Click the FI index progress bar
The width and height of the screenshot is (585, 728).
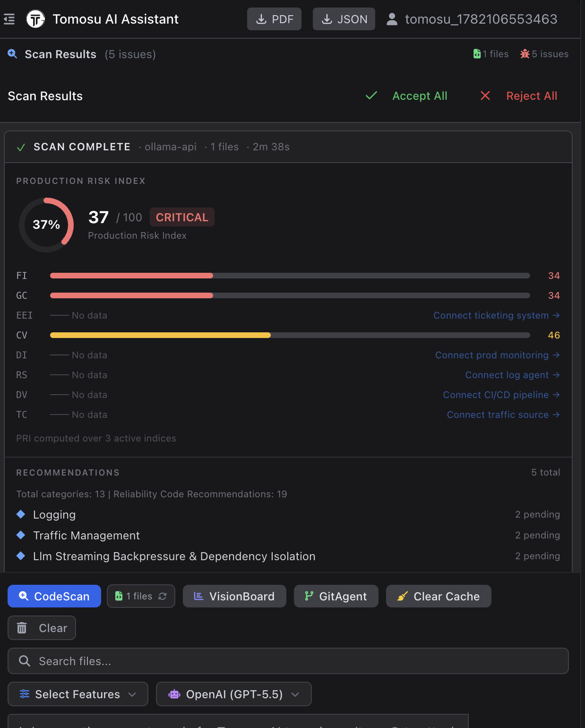click(x=290, y=276)
